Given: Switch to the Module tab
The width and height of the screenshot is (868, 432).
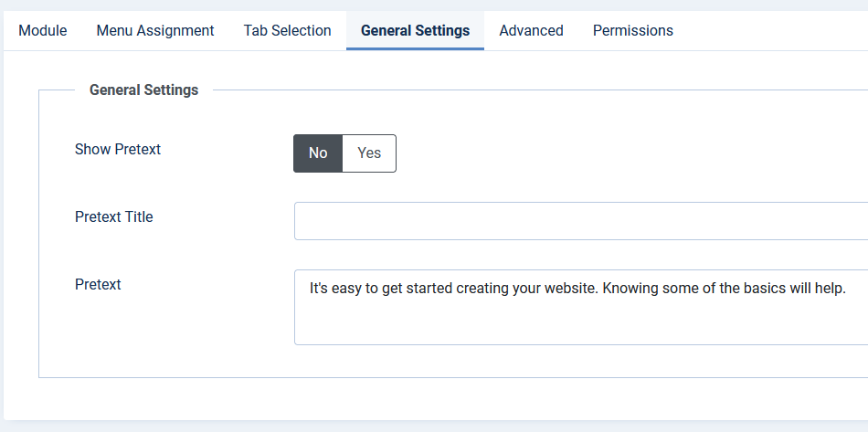Looking at the screenshot, I should (43, 30).
